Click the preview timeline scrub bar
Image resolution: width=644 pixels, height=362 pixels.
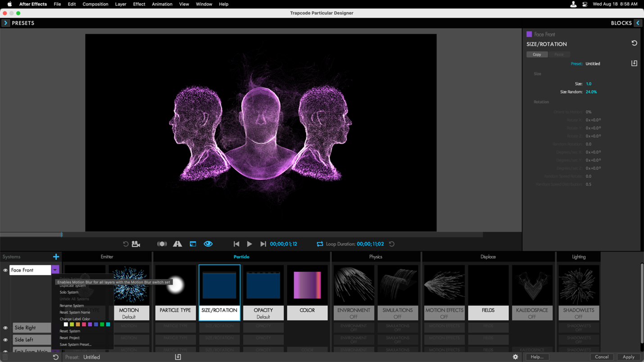tap(241, 235)
